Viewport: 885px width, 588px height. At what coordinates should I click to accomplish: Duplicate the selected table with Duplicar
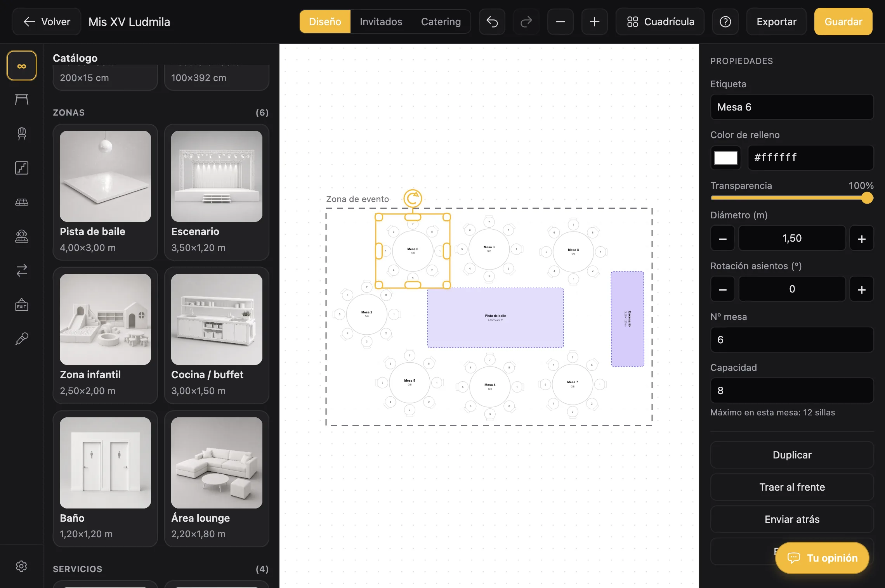click(x=792, y=455)
